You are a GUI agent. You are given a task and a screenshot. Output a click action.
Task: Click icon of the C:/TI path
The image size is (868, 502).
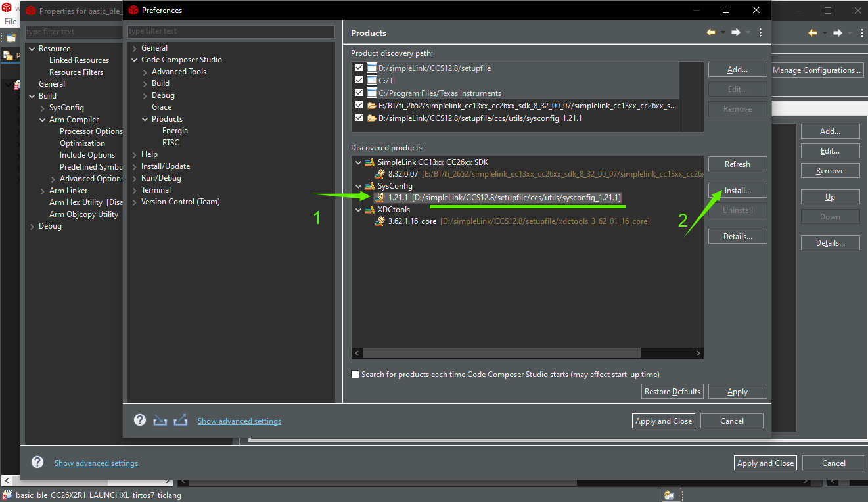click(x=371, y=80)
